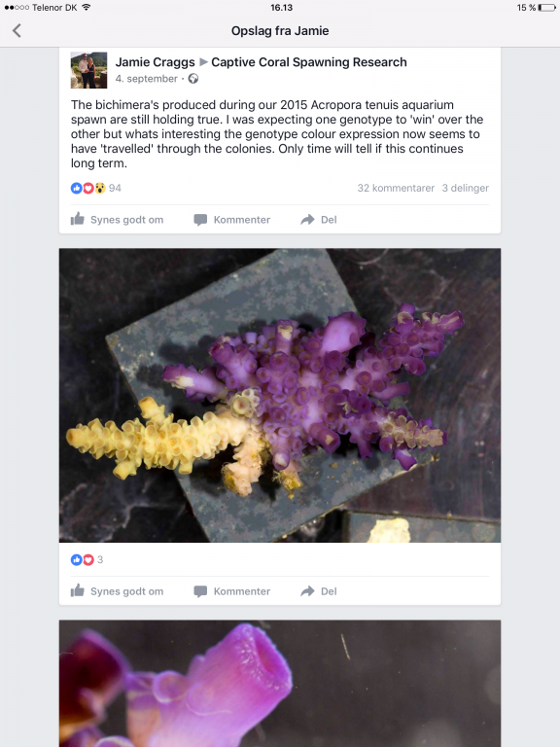The width and height of the screenshot is (560, 747).
Task: Share main post with Del arrow
Action: click(319, 220)
